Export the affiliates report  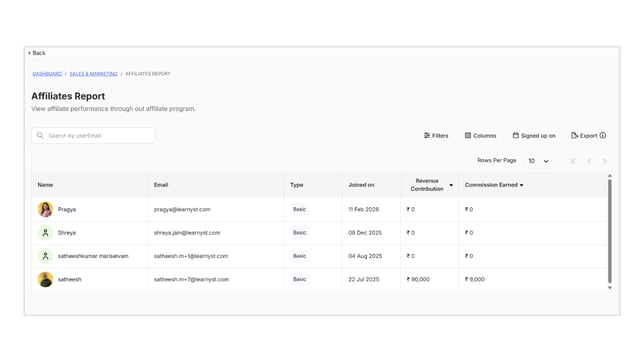pyautogui.click(x=584, y=136)
